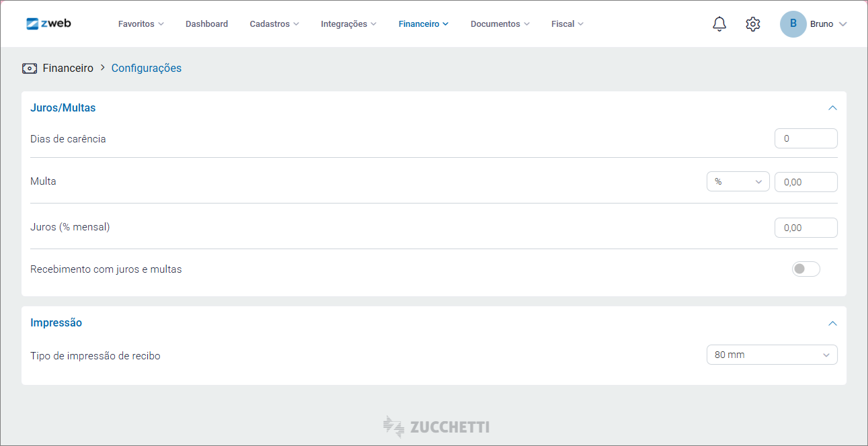
Task: Click the Configurações breadcrumb link
Action: coord(146,69)
